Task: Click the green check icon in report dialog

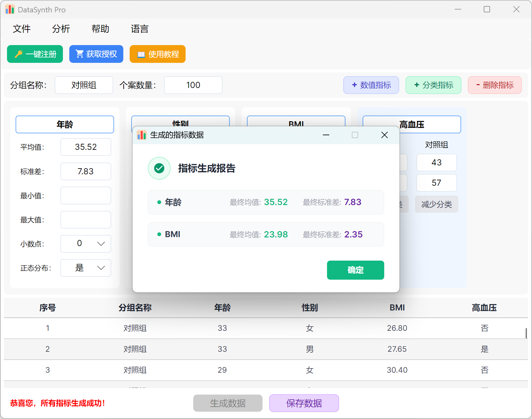Action: click(x=159, y=168)
